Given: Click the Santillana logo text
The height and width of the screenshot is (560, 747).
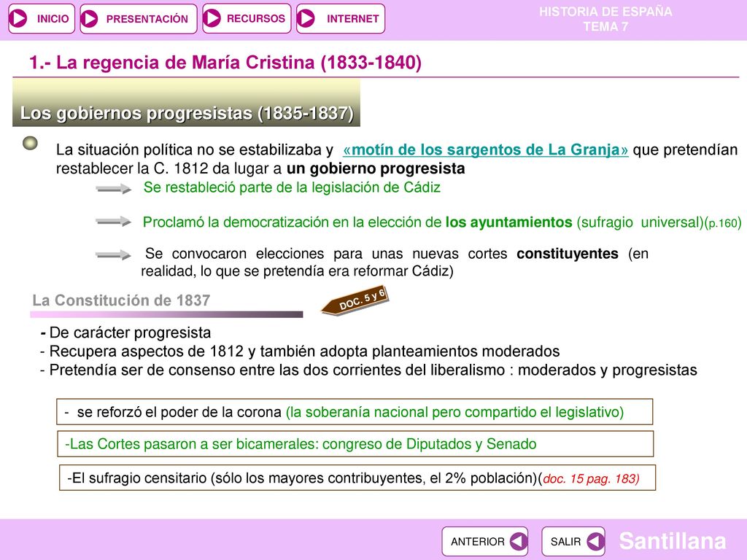Looking at the screenshot, I should click(672, 541).
